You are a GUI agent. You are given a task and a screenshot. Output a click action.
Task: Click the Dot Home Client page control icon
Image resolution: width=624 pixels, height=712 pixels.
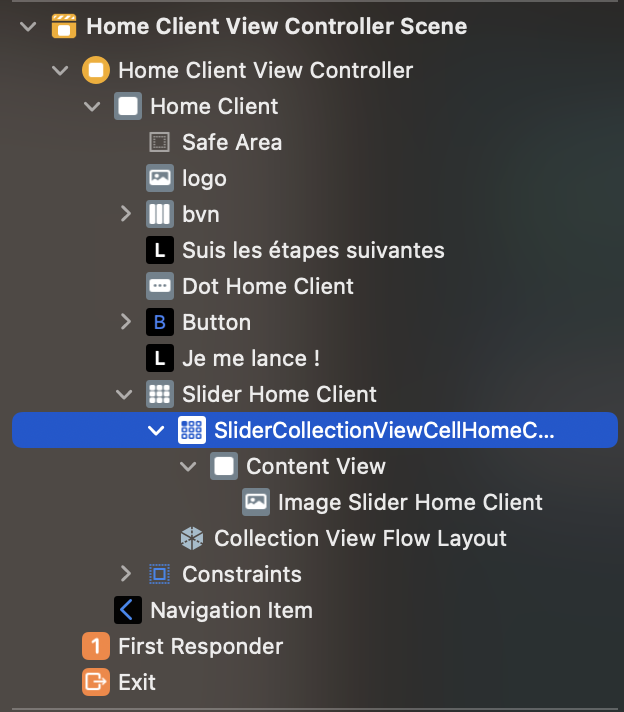coord(159,286)
